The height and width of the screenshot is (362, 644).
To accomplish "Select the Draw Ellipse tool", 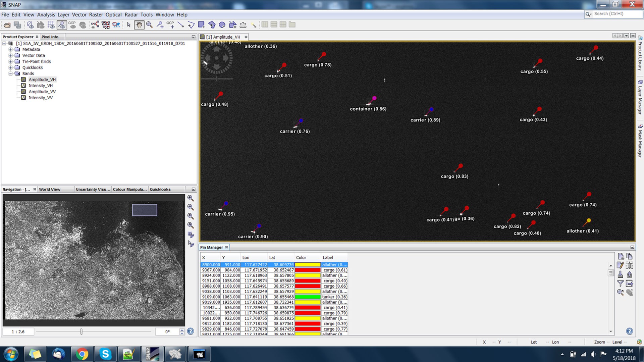I will point(222,25).
